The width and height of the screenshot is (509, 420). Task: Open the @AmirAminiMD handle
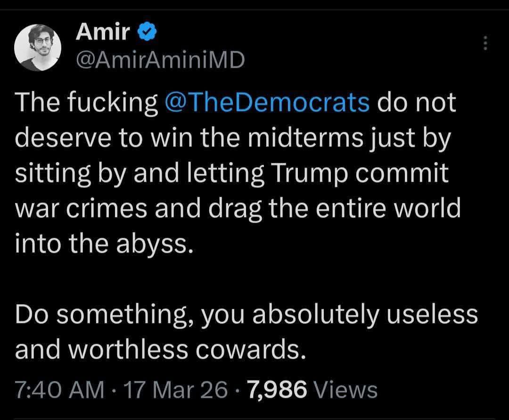click(x=160, y=60)
